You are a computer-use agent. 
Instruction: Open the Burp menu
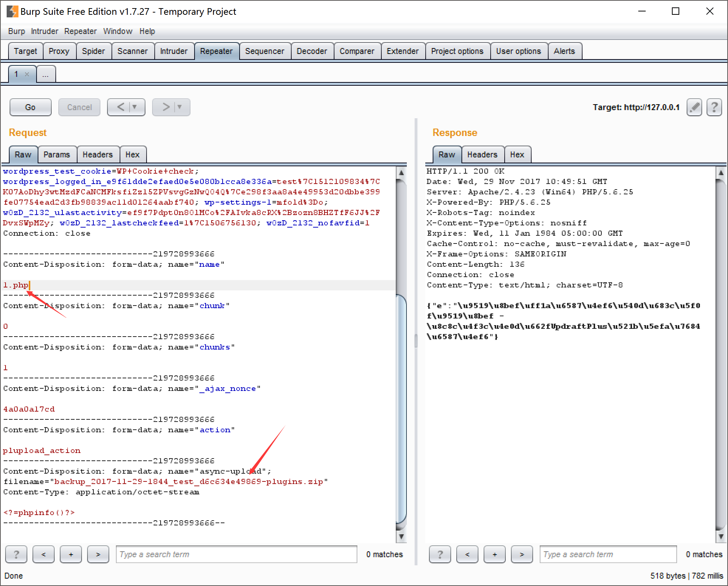(17, 31)
